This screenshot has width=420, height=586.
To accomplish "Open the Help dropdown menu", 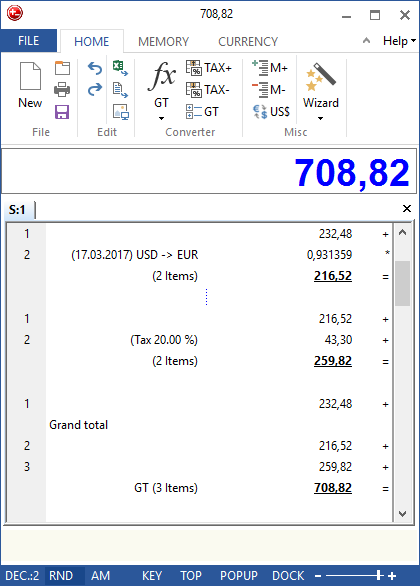I will [x=399, y=41].
